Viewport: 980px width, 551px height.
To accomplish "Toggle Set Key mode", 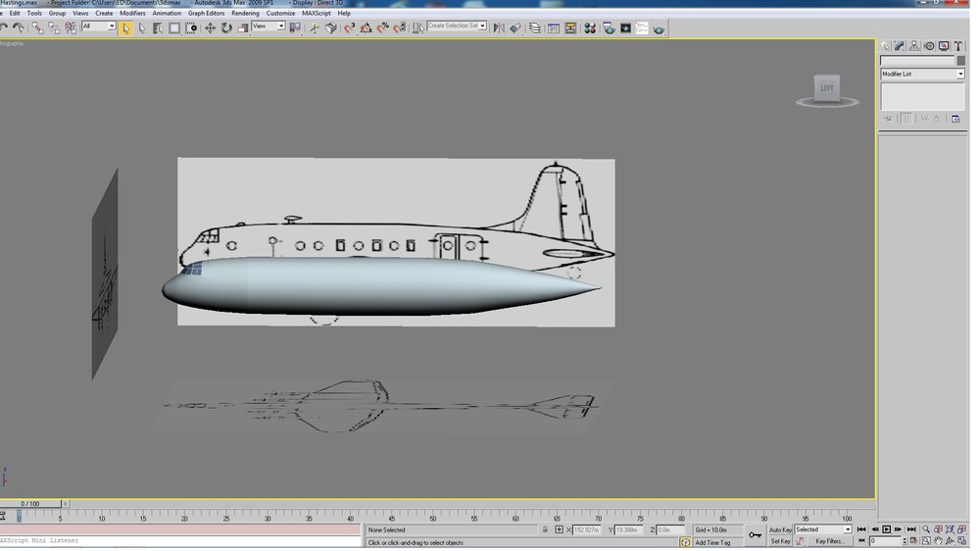I will point(781,541).
